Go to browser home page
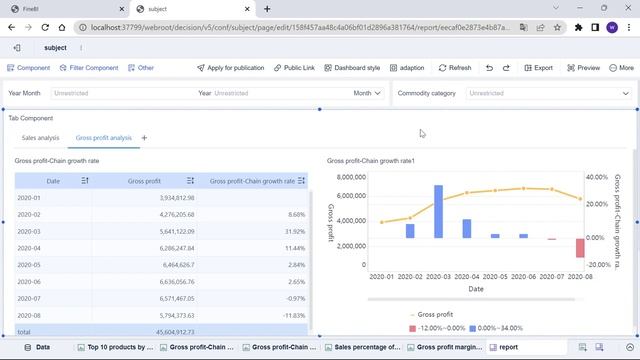 click(62, 27)
